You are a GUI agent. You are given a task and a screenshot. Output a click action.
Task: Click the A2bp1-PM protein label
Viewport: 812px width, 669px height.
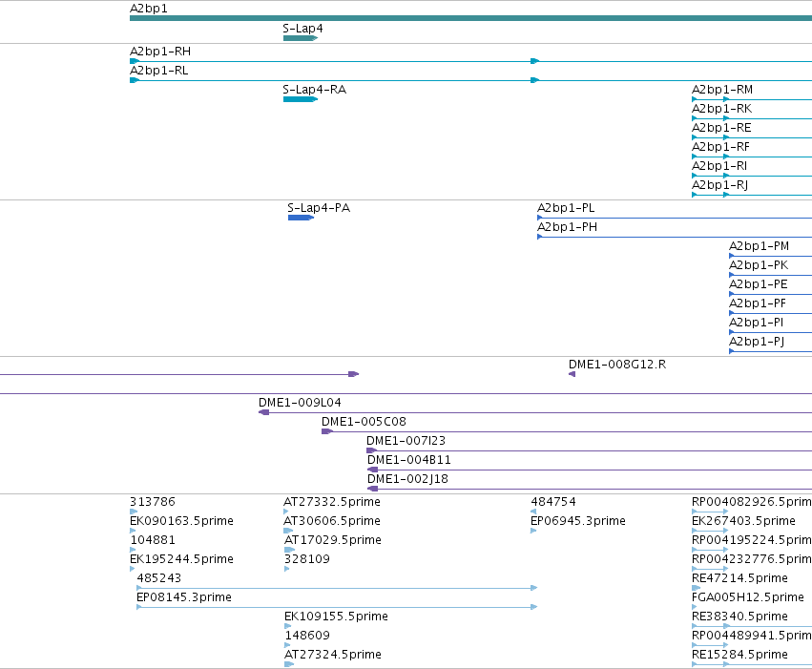click(760, 246)
